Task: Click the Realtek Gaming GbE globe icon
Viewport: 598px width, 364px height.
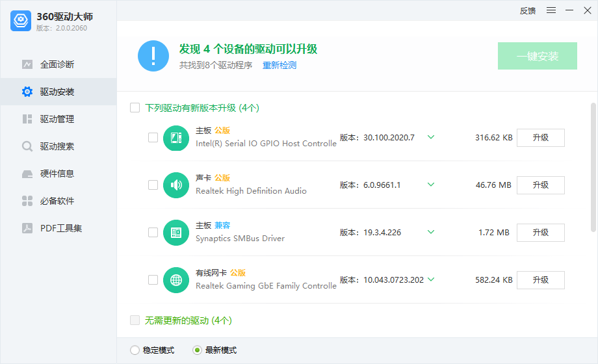Action: point(176,280)
